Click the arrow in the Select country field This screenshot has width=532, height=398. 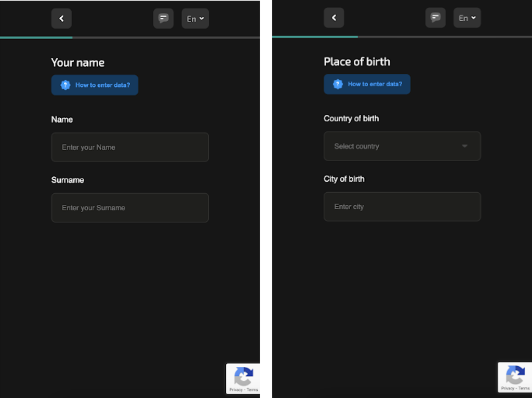[x=464, y=146]
